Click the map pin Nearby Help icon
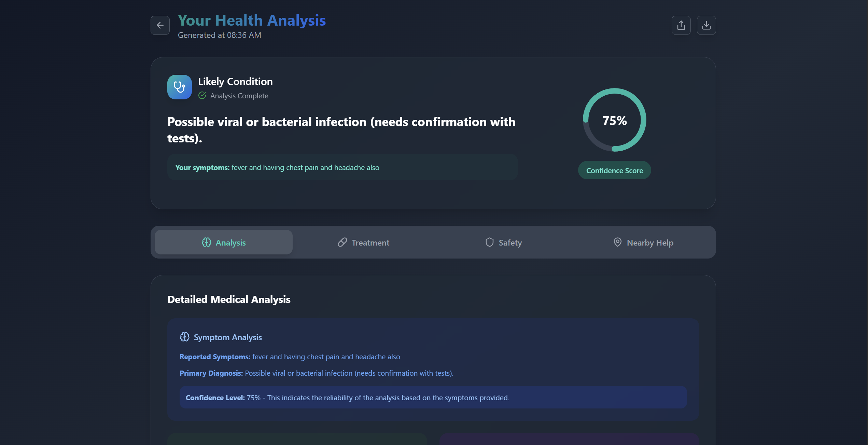 point(617,242)
